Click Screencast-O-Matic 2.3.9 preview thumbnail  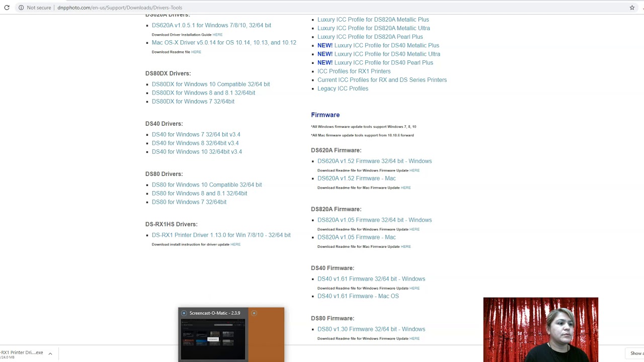[x=213, y=339]
